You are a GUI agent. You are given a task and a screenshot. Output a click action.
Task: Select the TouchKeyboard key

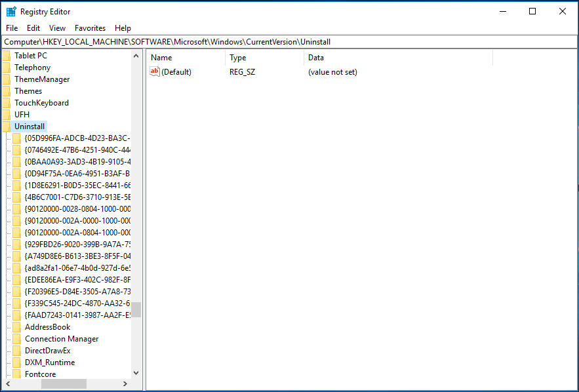[41, 103]
